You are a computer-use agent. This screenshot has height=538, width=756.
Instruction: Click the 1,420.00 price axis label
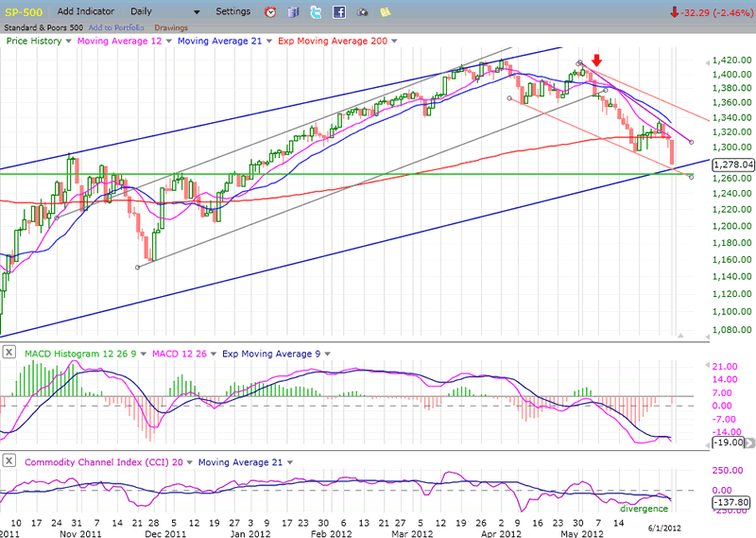coord(731,61)
